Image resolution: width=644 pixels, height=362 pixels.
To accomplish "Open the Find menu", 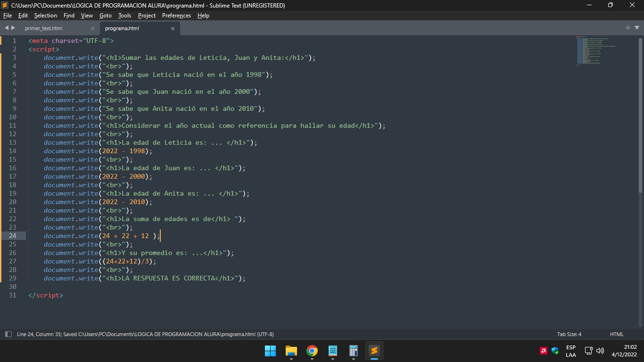I will coord(69,16).
